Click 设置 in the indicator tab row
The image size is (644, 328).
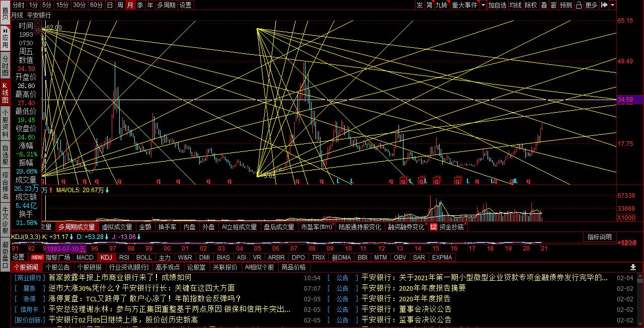coord(19,257)
